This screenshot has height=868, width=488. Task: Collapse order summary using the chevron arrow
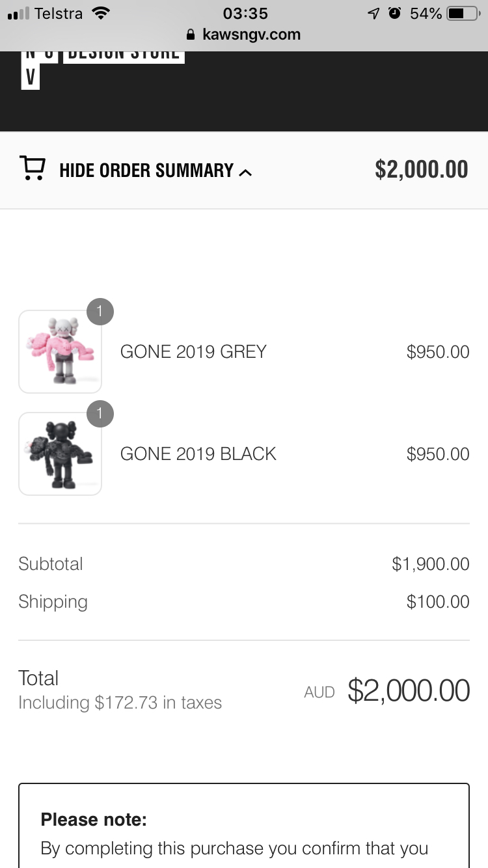pos(245,172)
